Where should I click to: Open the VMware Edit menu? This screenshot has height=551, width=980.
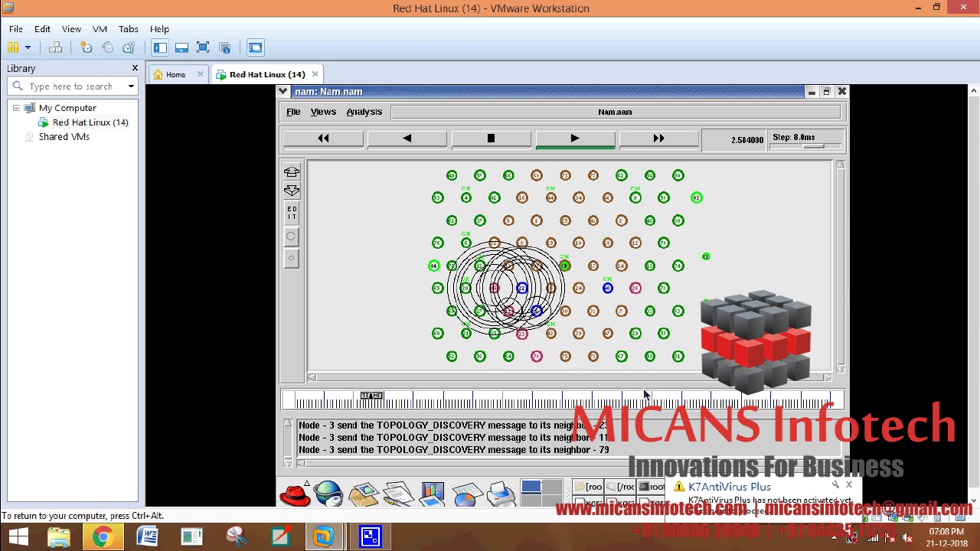point(42,28)
